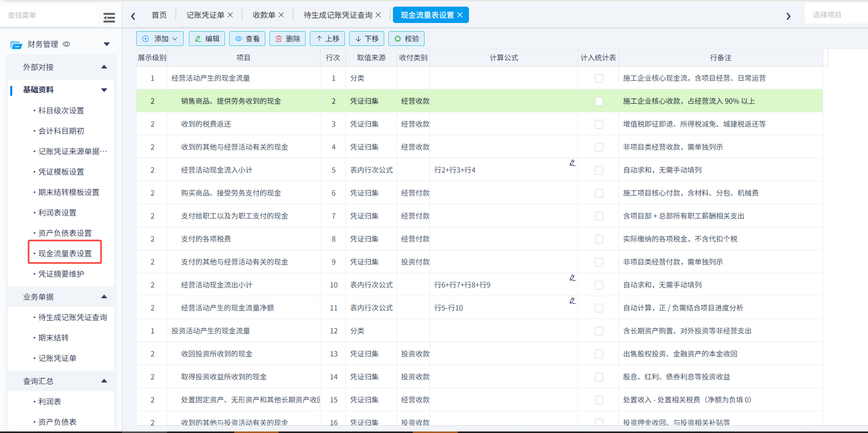This screenshot has height=433, width=868.
Task: Check 计入统计表 for 支付的各项税费 row
Action: (599, 239)
